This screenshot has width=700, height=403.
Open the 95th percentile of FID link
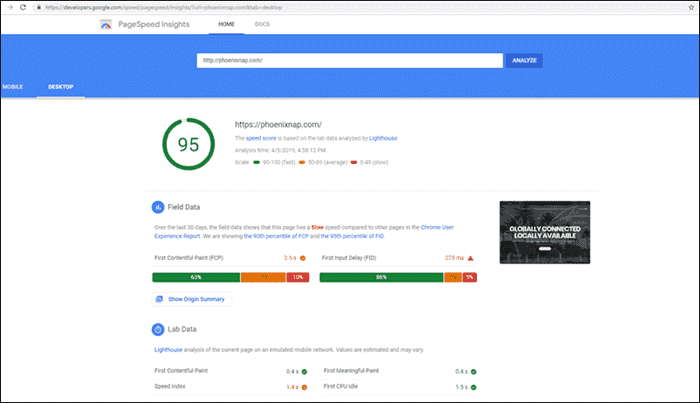[x=352, y=236]
